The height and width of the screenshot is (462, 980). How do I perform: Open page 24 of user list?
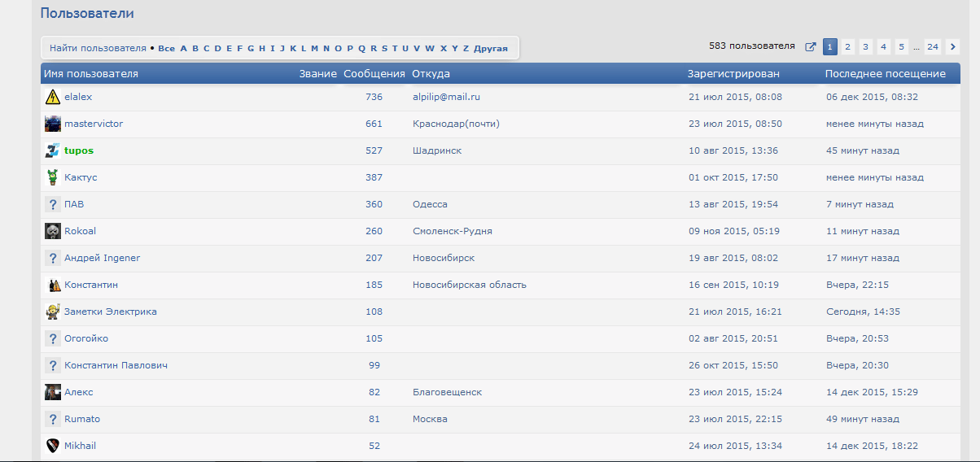(x=933, y=47)
